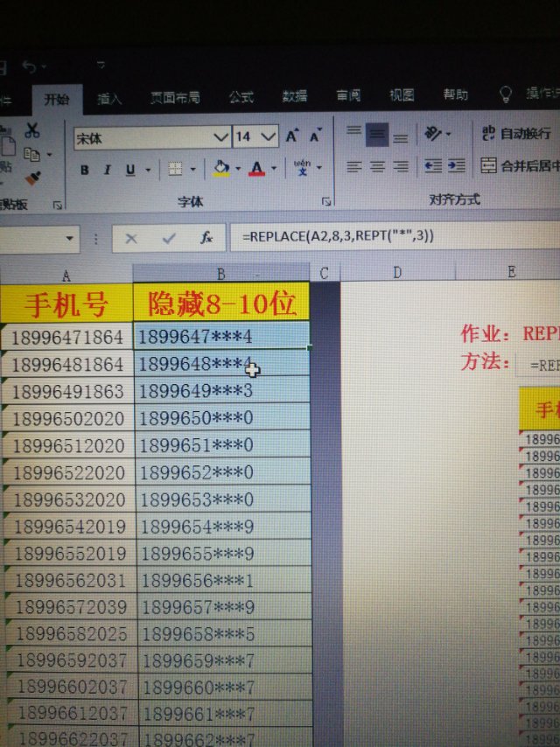This screenshot has height=747, width=560.
Task: Open the font size 14 dropdown
Action: 269,136
